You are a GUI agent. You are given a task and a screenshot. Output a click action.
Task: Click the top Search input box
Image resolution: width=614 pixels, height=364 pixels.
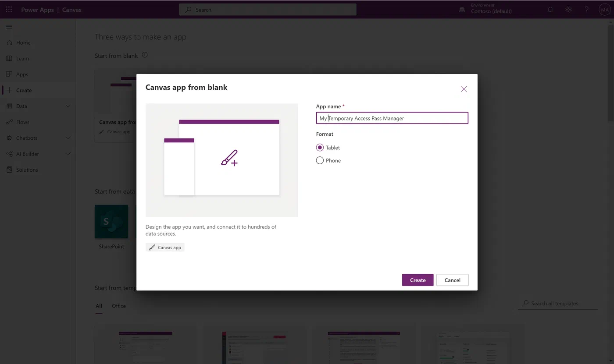click(x=268, y=10)
